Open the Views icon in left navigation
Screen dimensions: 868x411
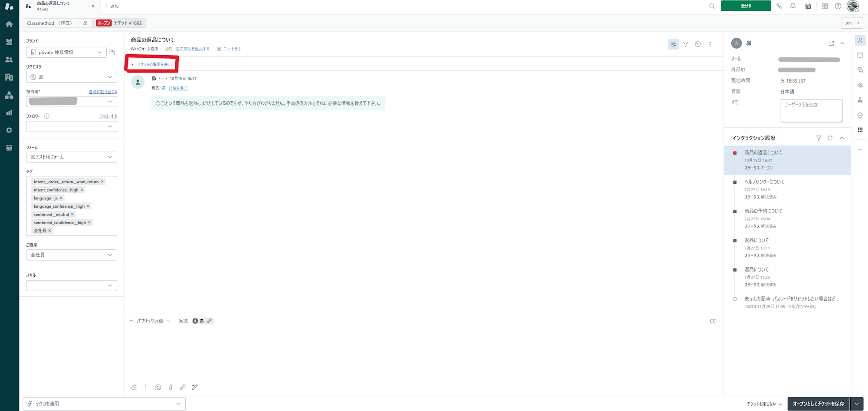(x=9, y=42)
